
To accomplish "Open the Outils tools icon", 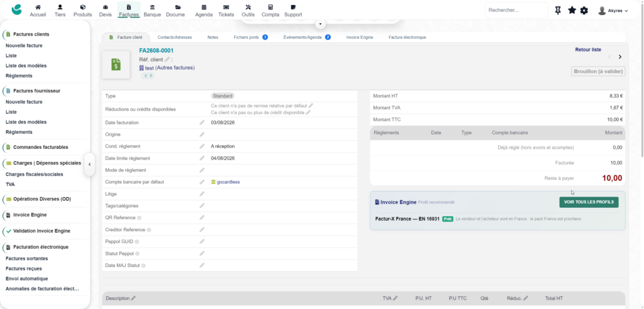I will point(248,7).
